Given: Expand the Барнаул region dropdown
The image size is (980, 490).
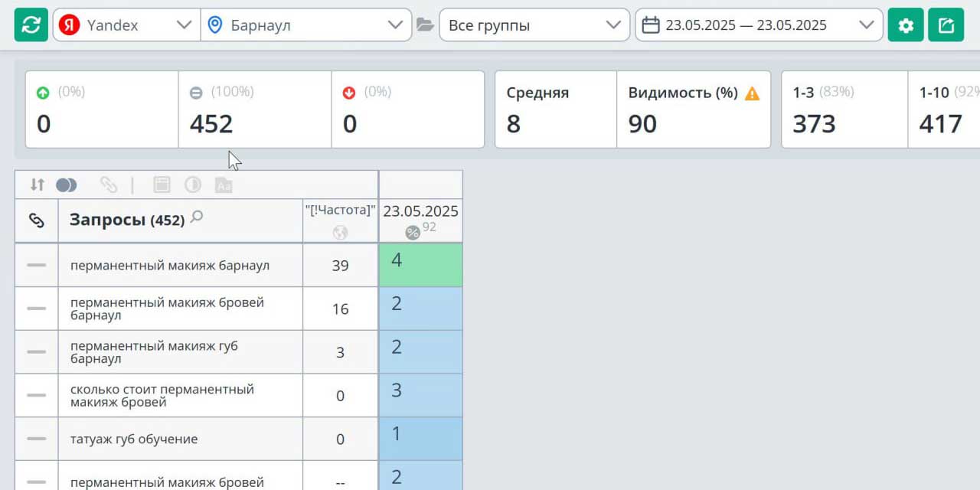Looking at the screenshot, I should point(305,25).
